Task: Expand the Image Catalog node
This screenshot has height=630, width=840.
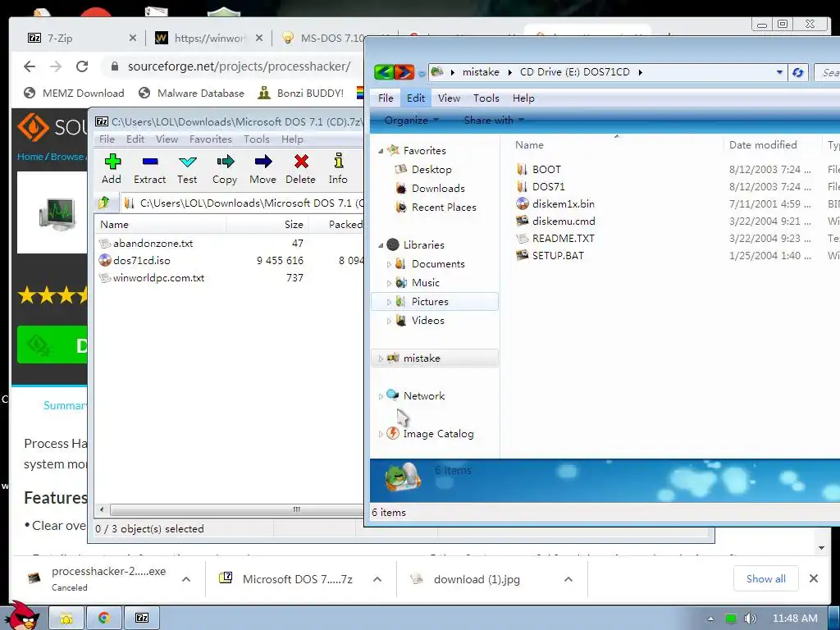Action: (381, 434)
